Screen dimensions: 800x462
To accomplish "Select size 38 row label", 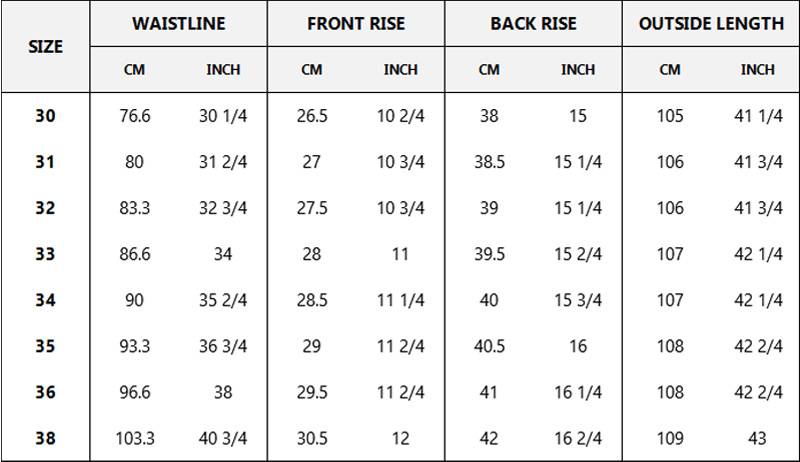I will coord(45,438).
